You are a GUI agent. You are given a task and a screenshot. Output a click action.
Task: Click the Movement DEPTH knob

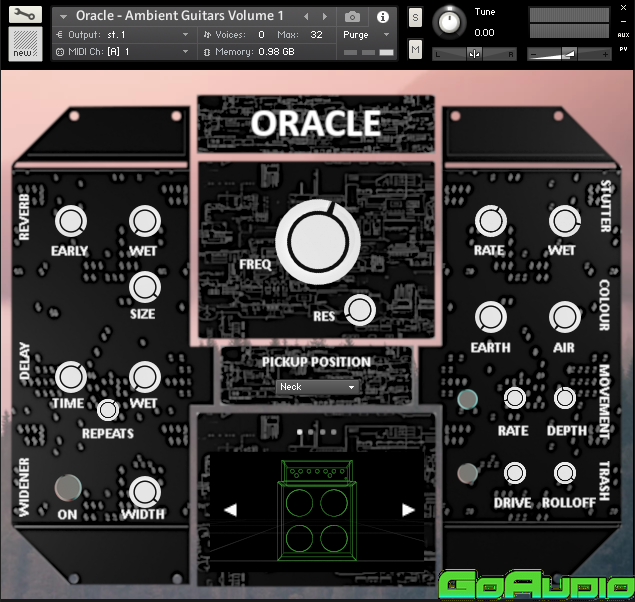click(565, 398)
